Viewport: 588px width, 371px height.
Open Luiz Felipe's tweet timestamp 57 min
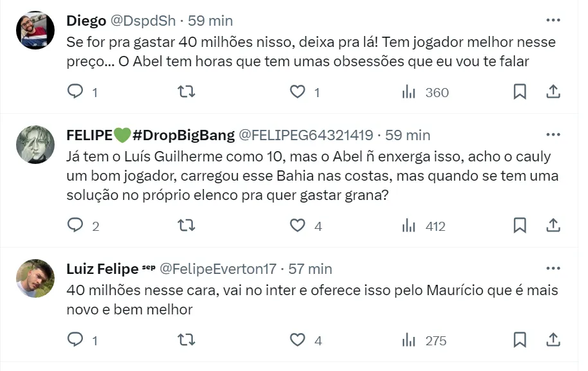coord(310,268)
